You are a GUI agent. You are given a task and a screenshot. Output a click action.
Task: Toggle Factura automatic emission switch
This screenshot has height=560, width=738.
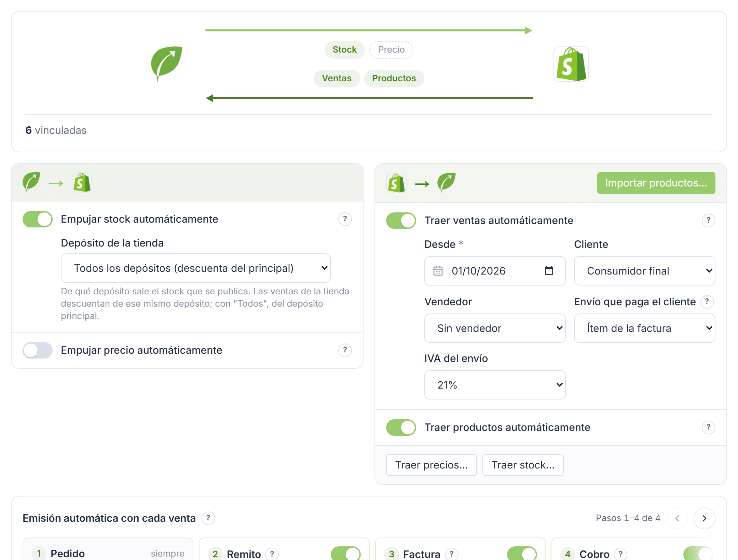[522, 553]
